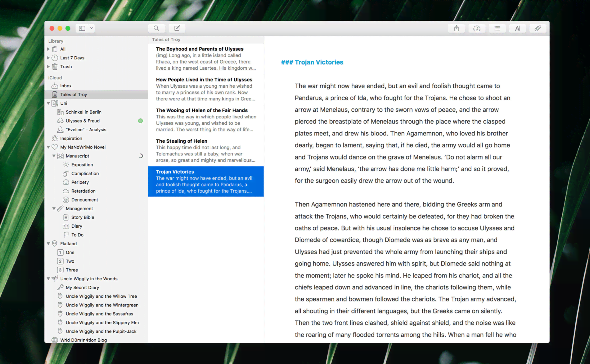Click the search icon in toolbar
The height and width of the screenshot is (364, 590).
156,28
